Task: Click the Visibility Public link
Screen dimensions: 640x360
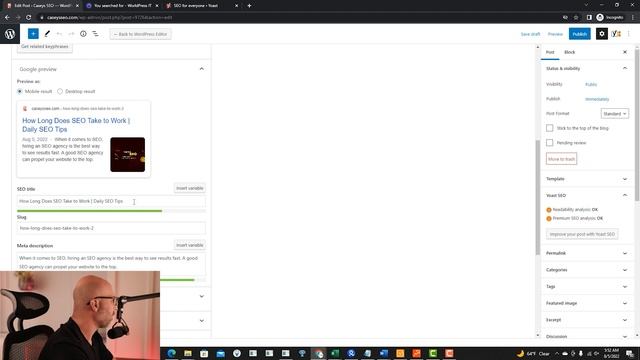Action: click(x=591, y=84)
